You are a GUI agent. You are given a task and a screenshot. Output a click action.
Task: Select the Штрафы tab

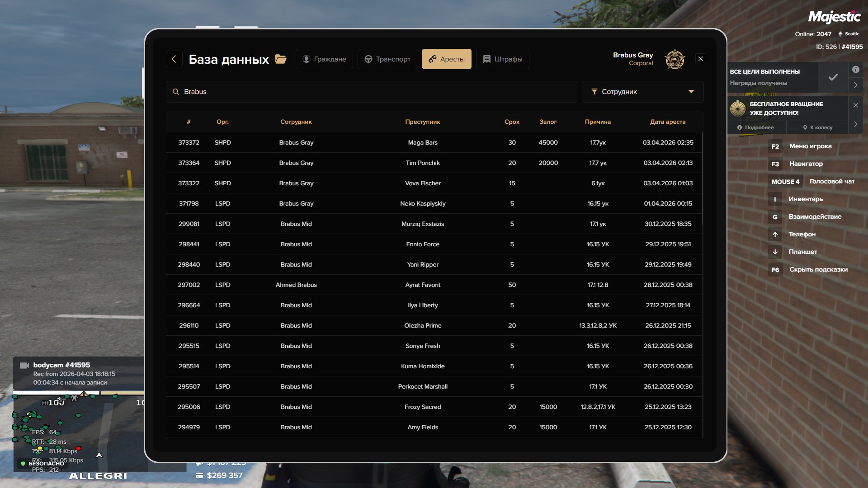click(502, 59)
